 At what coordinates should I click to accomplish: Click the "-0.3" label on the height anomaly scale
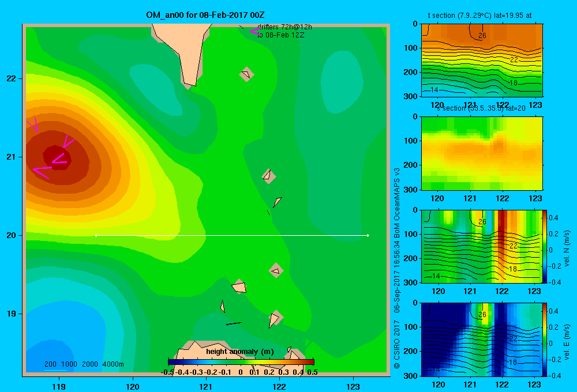196,372
